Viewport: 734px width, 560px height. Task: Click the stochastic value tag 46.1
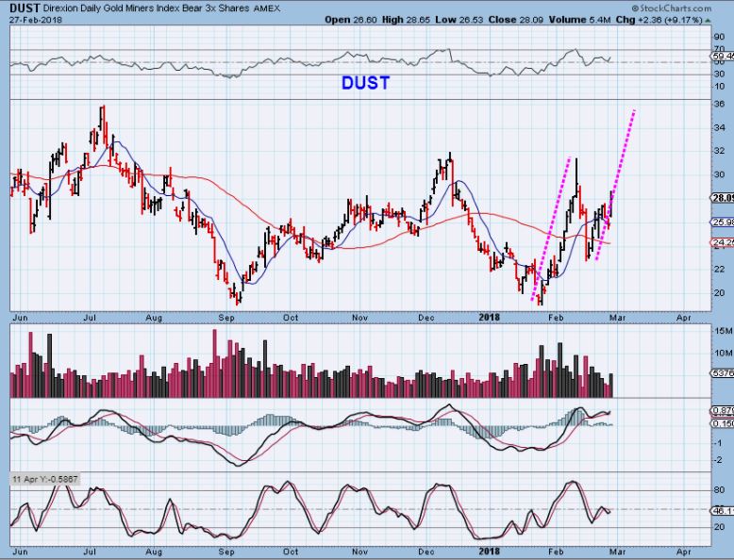(x=723, y=510)
